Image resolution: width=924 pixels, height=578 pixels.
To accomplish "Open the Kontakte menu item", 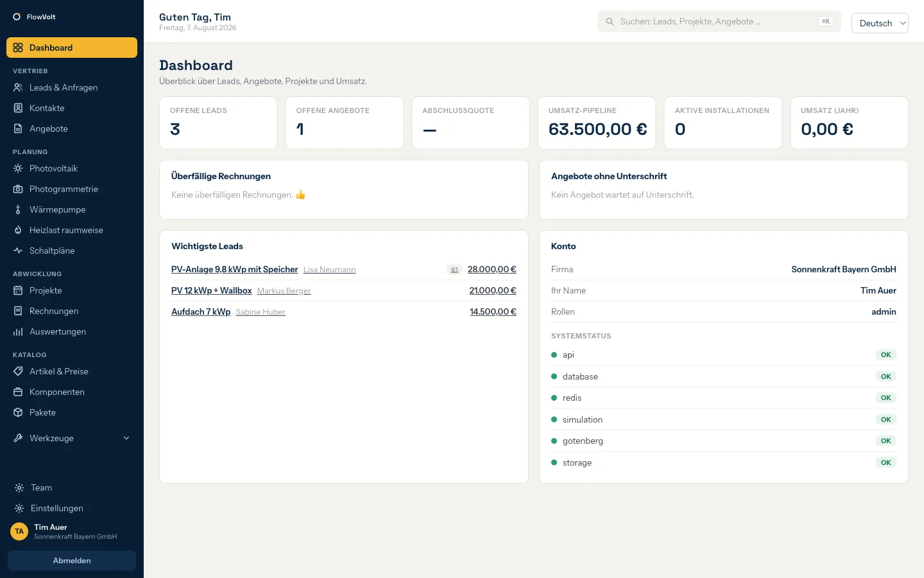I will (x=72, y=108).
